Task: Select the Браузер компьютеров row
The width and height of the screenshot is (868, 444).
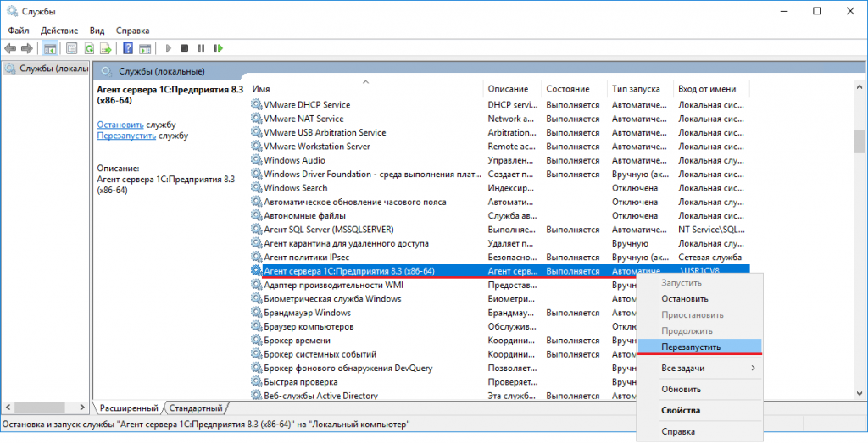Action: [x=443, y=326]
